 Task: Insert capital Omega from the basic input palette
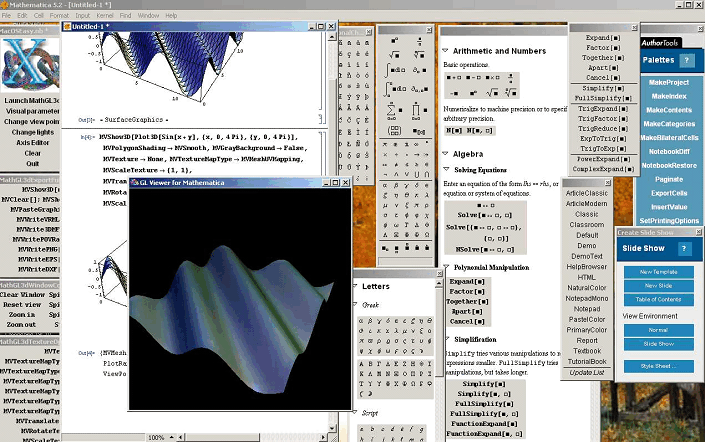click(427, 235)
